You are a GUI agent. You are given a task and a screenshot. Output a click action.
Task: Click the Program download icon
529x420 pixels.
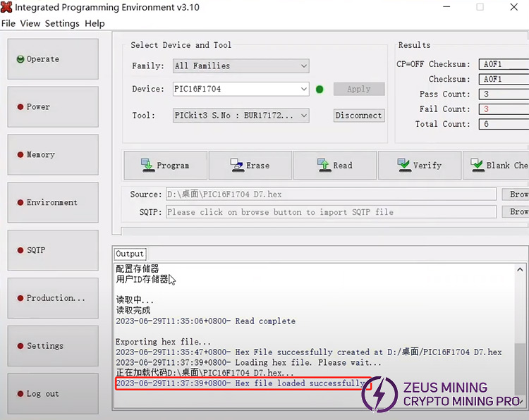147,165
